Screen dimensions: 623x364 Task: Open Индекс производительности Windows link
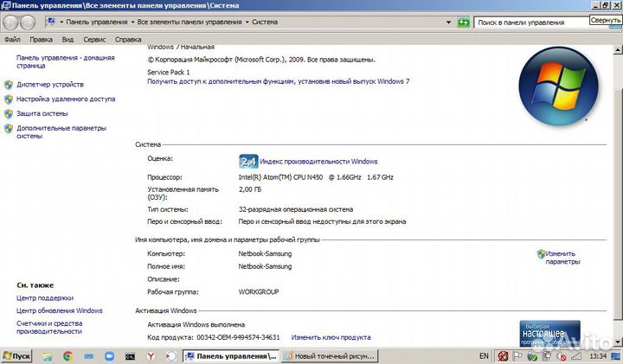click(x=318, y=162)
